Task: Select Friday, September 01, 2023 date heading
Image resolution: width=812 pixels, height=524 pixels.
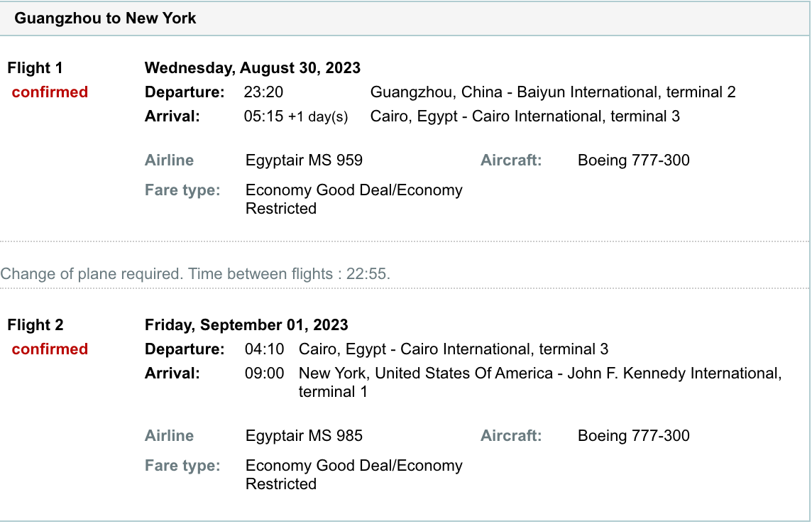Action: (246, 324)
